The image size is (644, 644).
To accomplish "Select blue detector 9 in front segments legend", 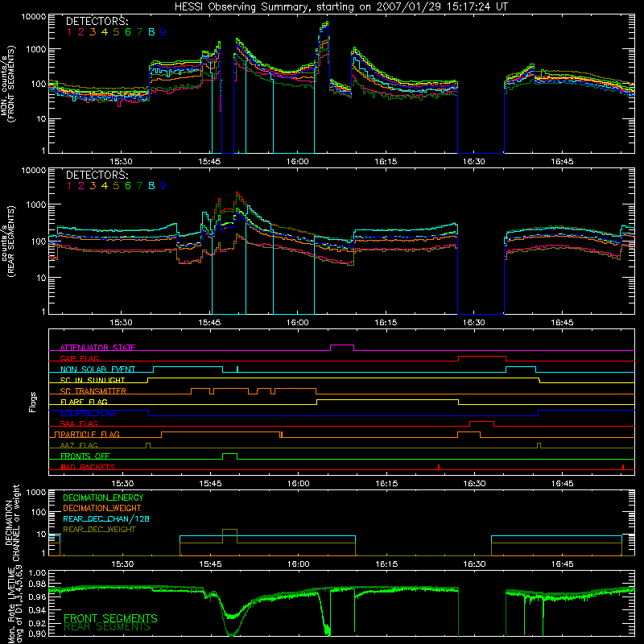I will [x=163, y=32].
